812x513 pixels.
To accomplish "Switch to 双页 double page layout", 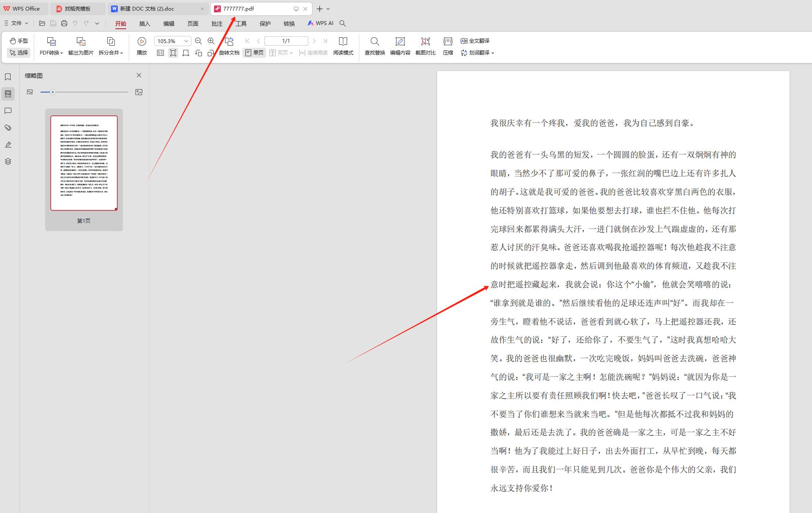I will click(279, 53).
